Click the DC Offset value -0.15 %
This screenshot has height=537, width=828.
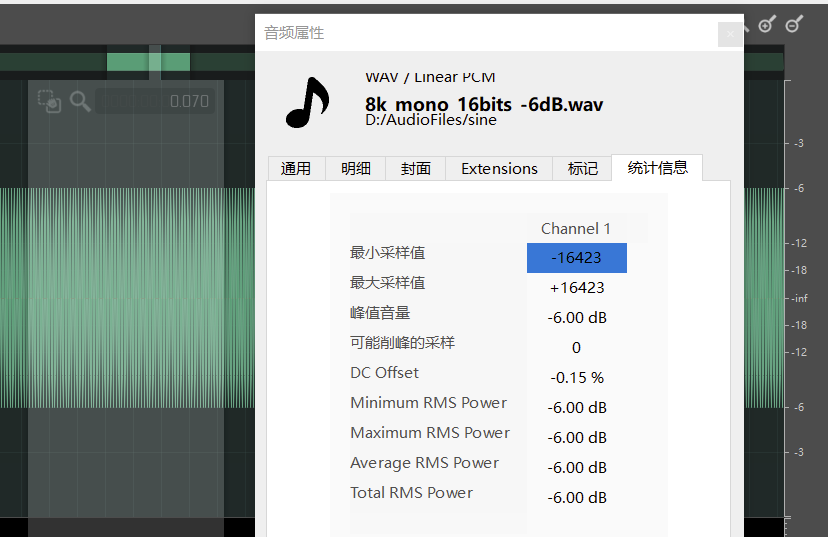pyautogui.click(x=576, y=377)
